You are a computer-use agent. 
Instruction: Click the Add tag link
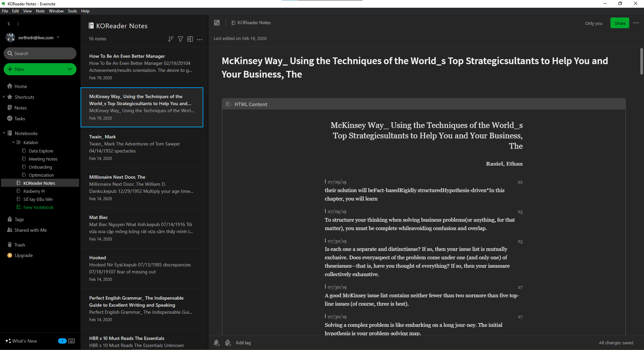click(x=244, y=343)
